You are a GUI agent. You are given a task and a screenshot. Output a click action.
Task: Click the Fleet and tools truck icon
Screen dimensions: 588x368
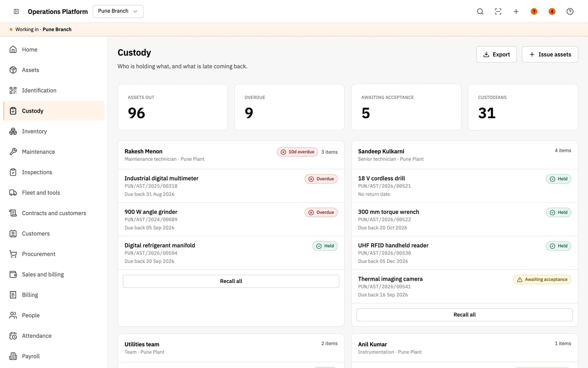pos(13,192)
